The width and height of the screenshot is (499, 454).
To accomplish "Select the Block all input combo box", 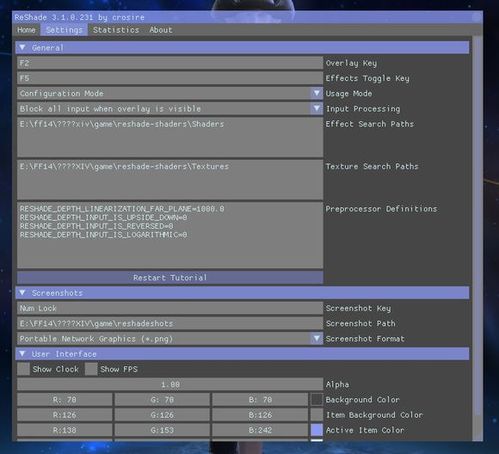I will click(x=170, y=108).
